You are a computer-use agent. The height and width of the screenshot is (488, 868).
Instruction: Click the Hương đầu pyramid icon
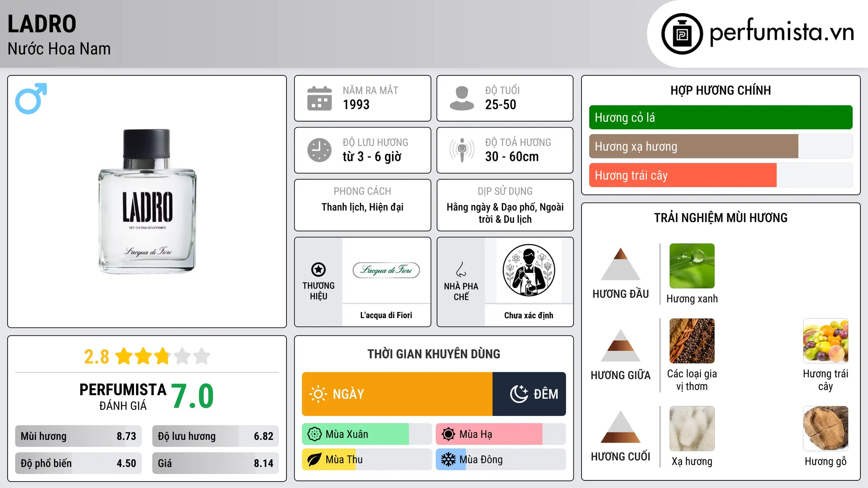pyautogui.click(x=620, y=264)
